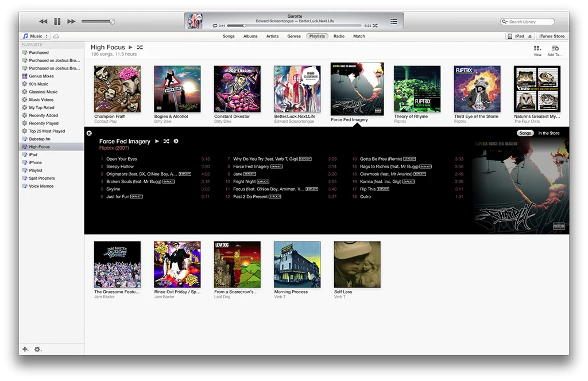Shuffle the Force Fed Imagery album
The image size is (588, 381).
(x=166, y=141)
